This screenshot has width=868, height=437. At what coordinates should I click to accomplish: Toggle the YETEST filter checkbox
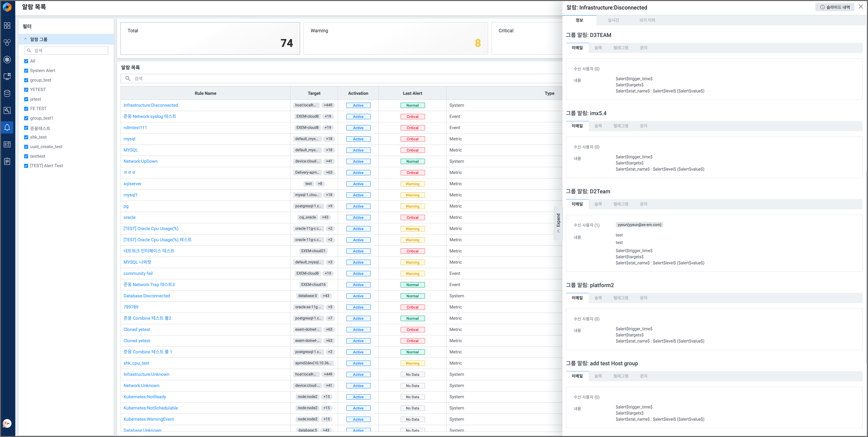click(26, 90)
